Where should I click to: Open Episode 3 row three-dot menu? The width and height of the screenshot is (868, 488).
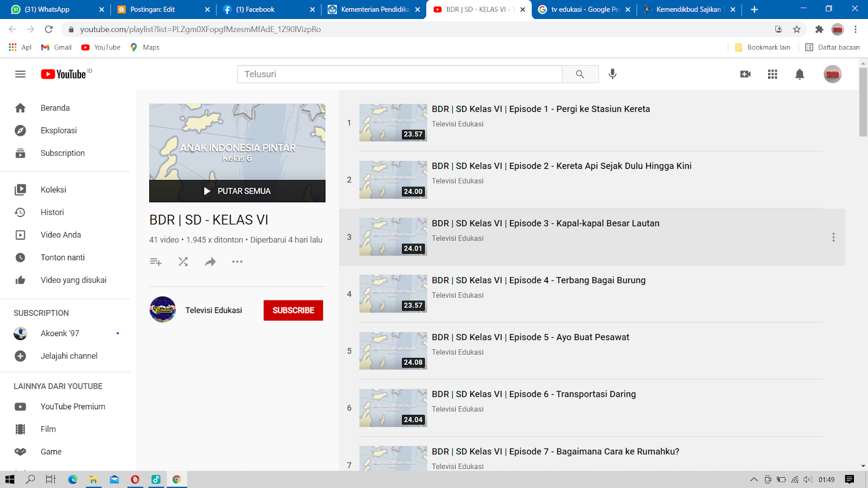click(x=833, y=237)
